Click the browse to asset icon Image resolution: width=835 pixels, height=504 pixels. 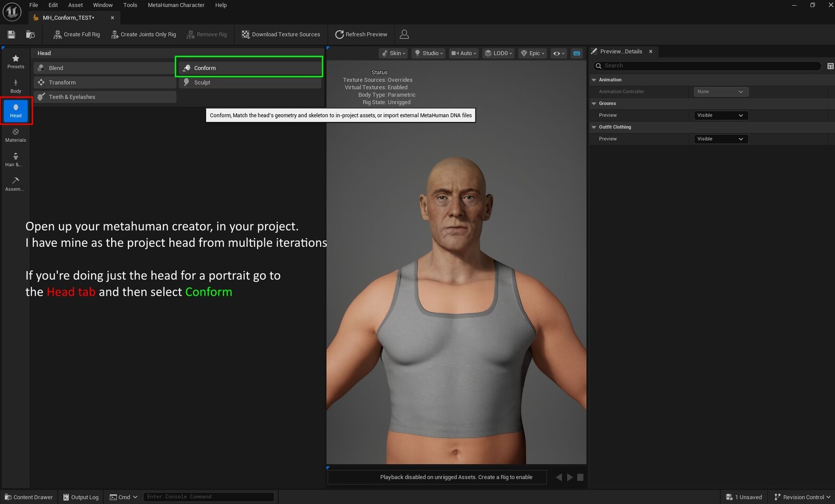(x=30, y=34)
